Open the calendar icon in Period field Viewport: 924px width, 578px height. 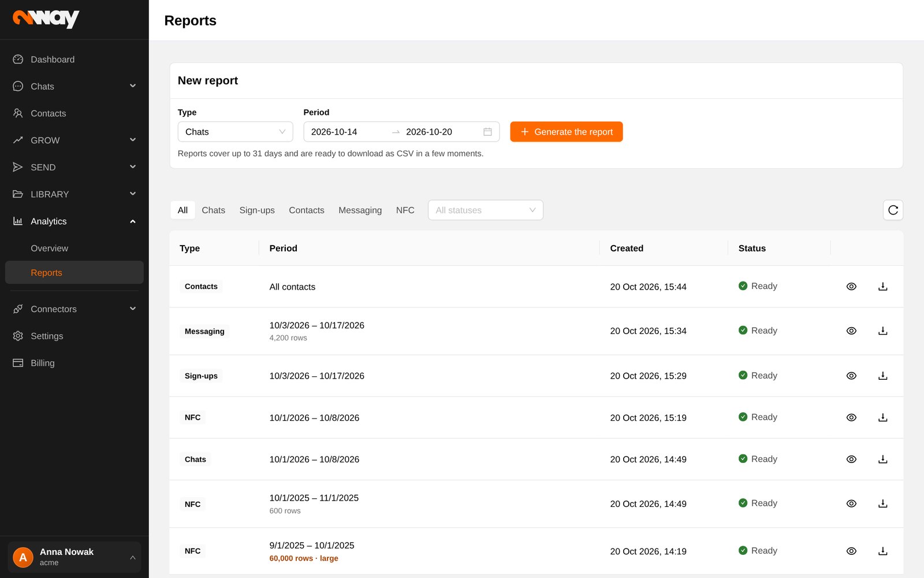[487, 132]
